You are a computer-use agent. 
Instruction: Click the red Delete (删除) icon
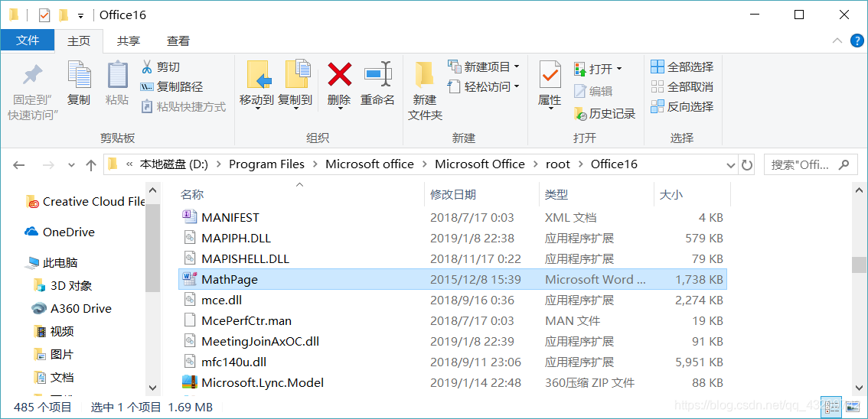point(339,74)
